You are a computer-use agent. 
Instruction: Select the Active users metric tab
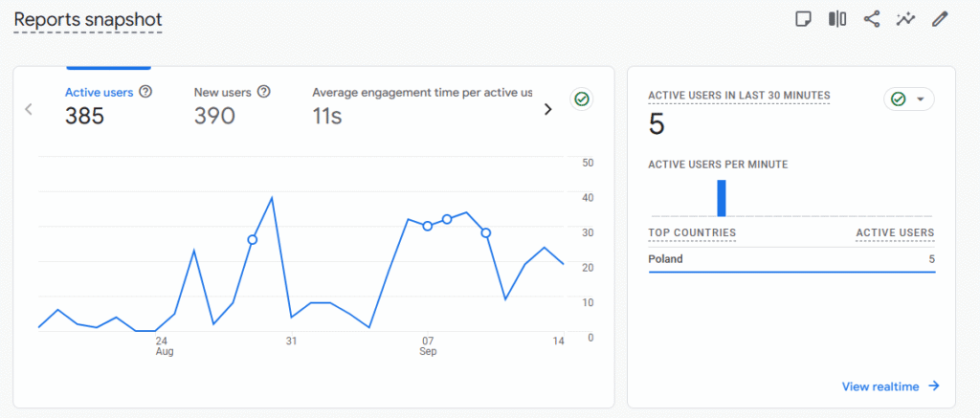point(99,105)
